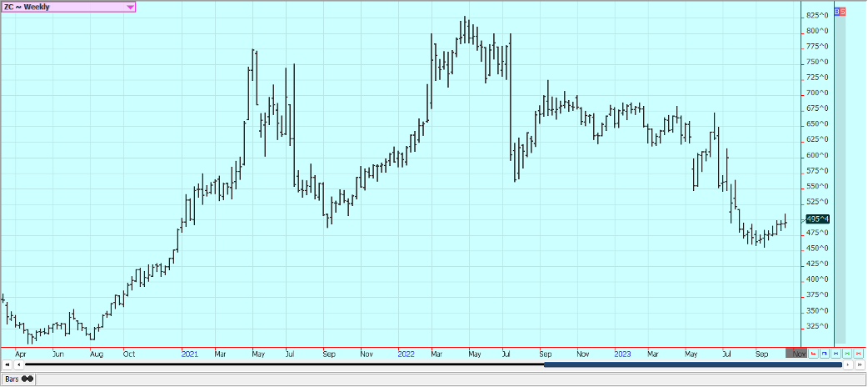Screen dimensions: 868x387
Task: Click the blue horizontal compress icon
Action: [x=836, y=353]
